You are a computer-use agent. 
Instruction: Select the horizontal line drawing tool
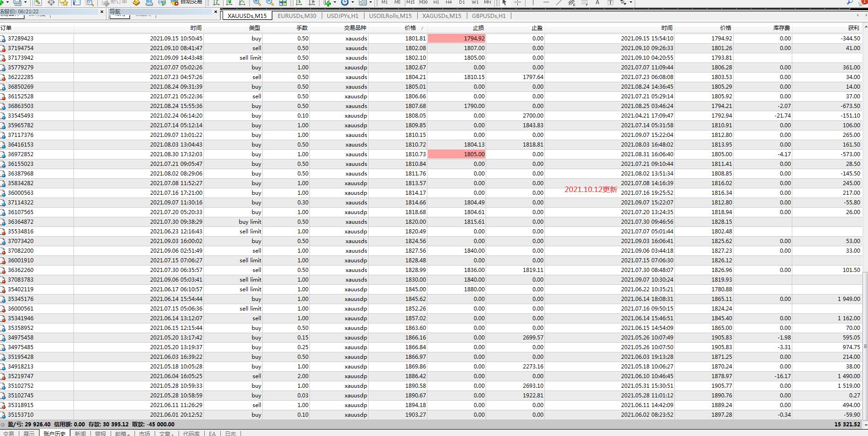coord(546,2)
